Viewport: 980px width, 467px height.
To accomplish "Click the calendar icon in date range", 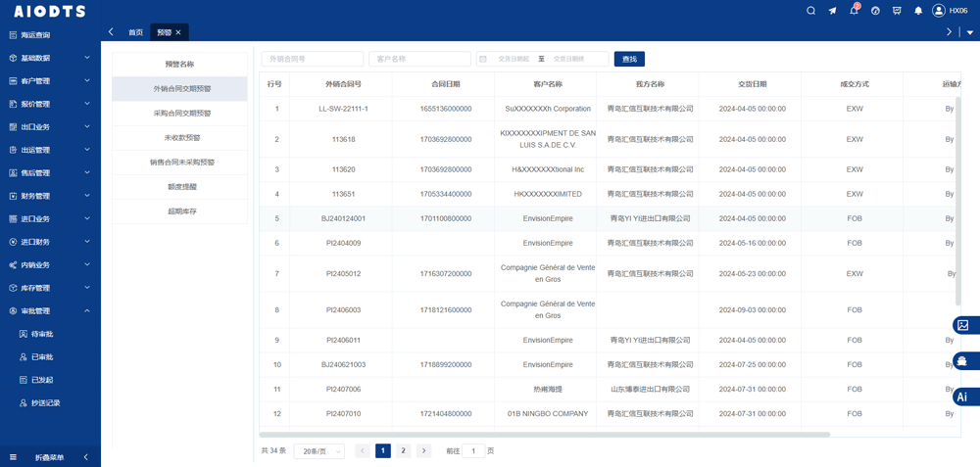I will (483, 59).
